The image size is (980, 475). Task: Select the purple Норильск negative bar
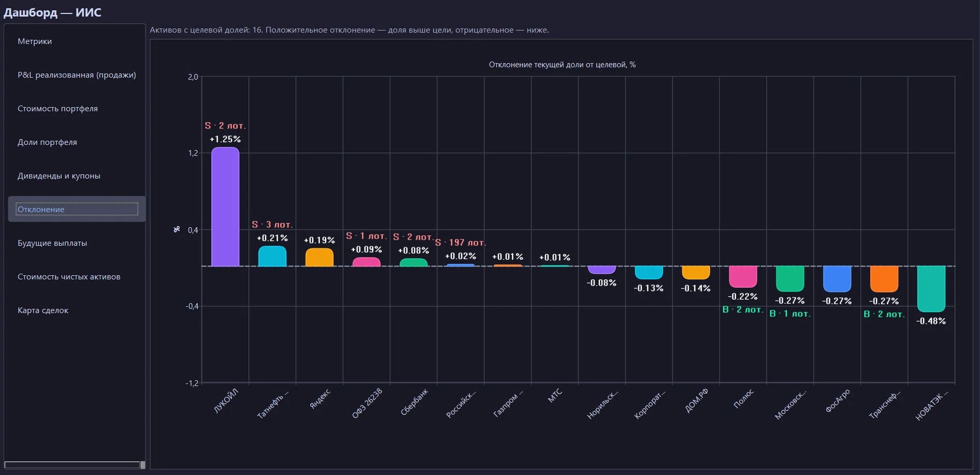tap(601, 270)
